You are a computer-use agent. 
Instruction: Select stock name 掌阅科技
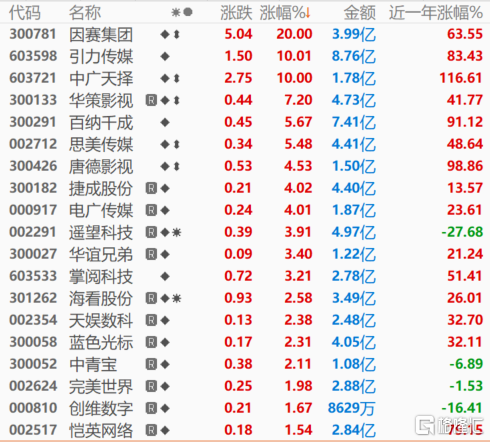(101, 276)
